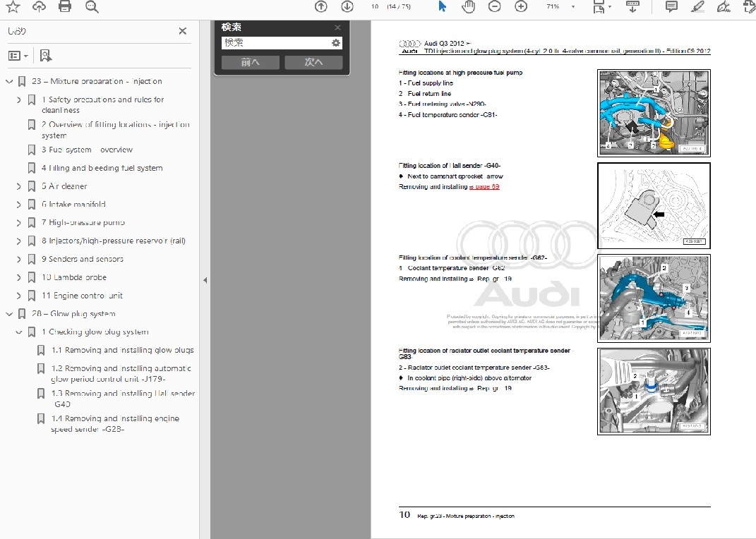Click the bookmark icon beside 5 Air cleaner
The width and height of the screenshot is (756, 539).
32,186
